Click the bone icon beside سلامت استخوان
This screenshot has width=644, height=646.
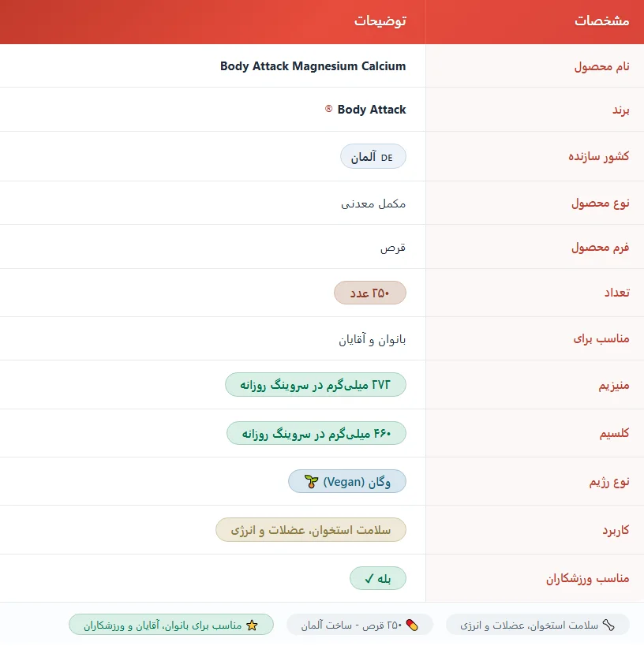click(x=608, y=625)
